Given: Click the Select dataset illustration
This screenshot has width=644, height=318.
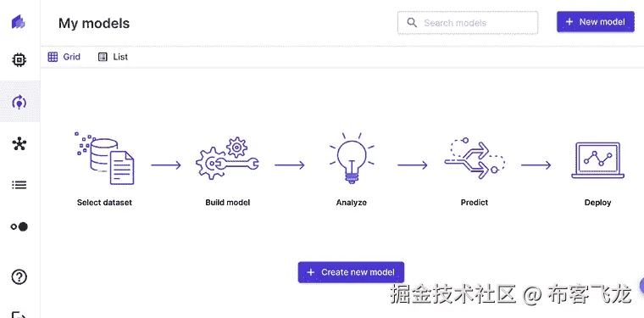Looking at the screenshot, I should [105, 159].
